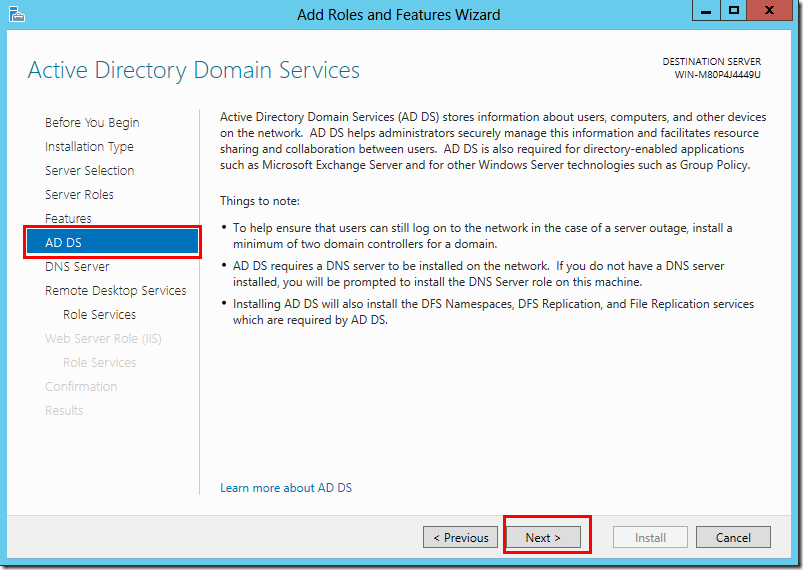
Task: Select the highlighted AD DS step
Action: (112, 242)
